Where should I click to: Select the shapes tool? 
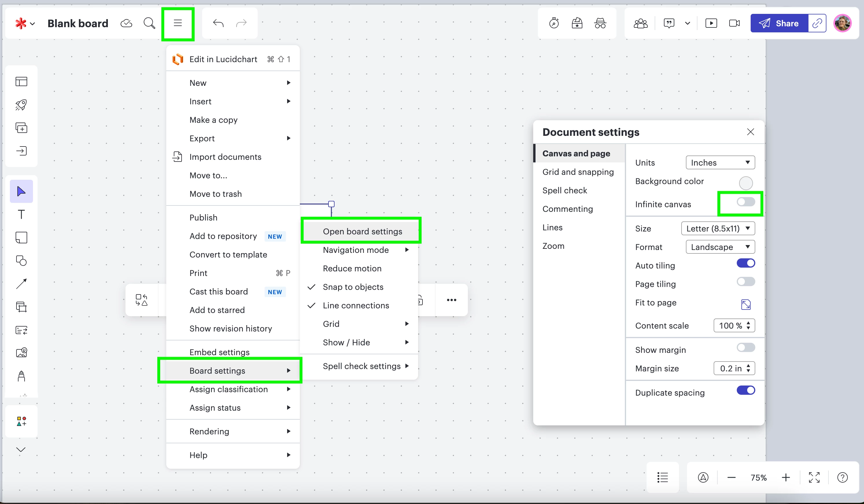click(21, 260)
